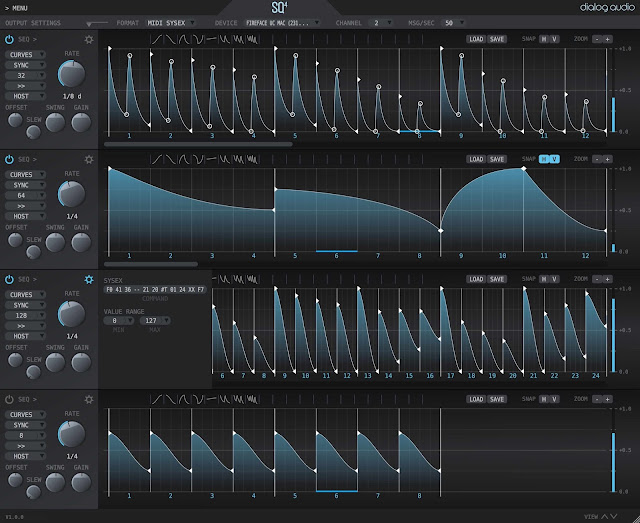Open value range MIN 0 dropdown
The height and width of the screenshot is (523, 640).
tap(119, 320)
